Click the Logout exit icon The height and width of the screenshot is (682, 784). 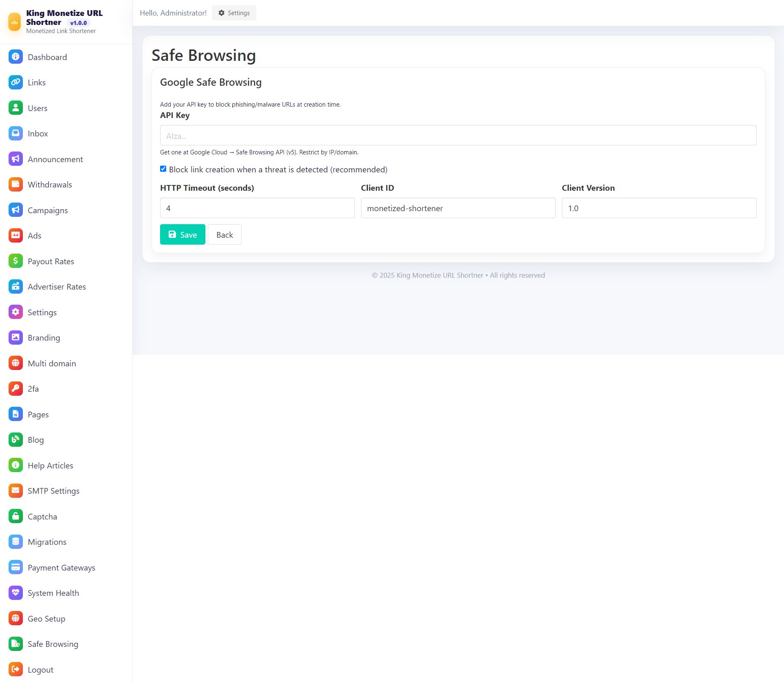click(x=16, y=669)
